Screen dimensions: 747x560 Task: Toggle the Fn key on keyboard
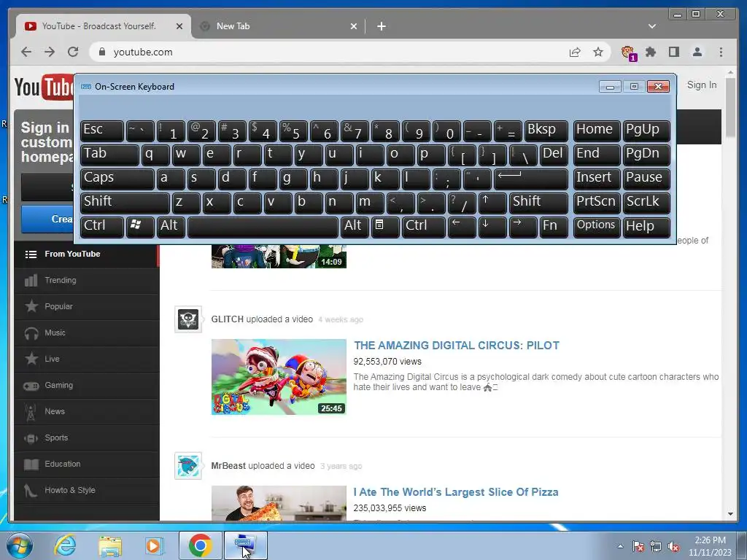554,227
